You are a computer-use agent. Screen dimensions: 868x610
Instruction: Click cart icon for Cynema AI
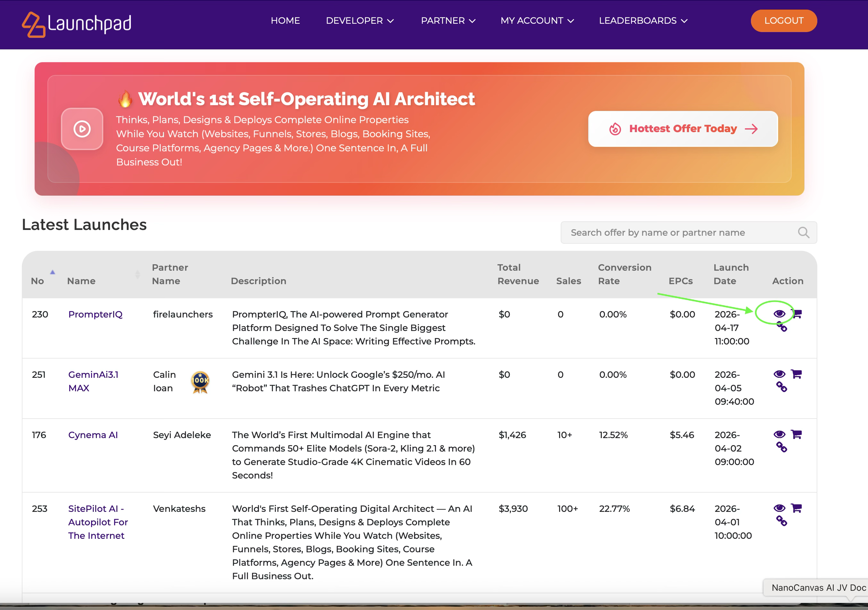point(796,434)
